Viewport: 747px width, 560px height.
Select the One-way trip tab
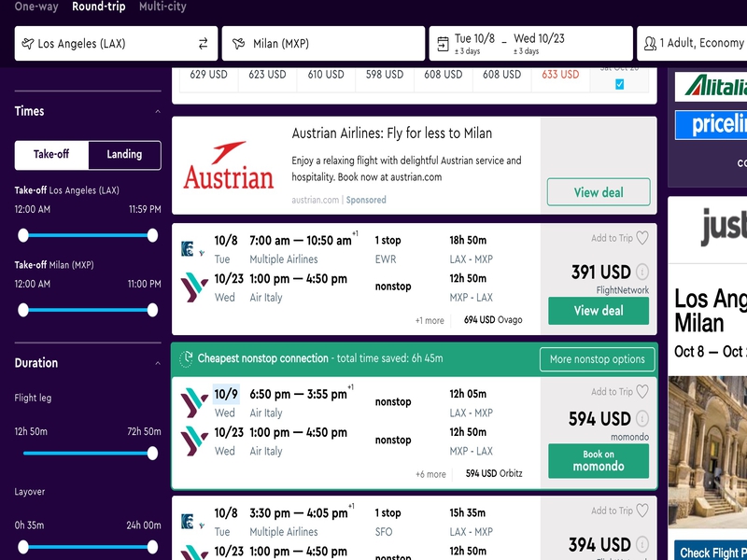[x=36, y=7]
